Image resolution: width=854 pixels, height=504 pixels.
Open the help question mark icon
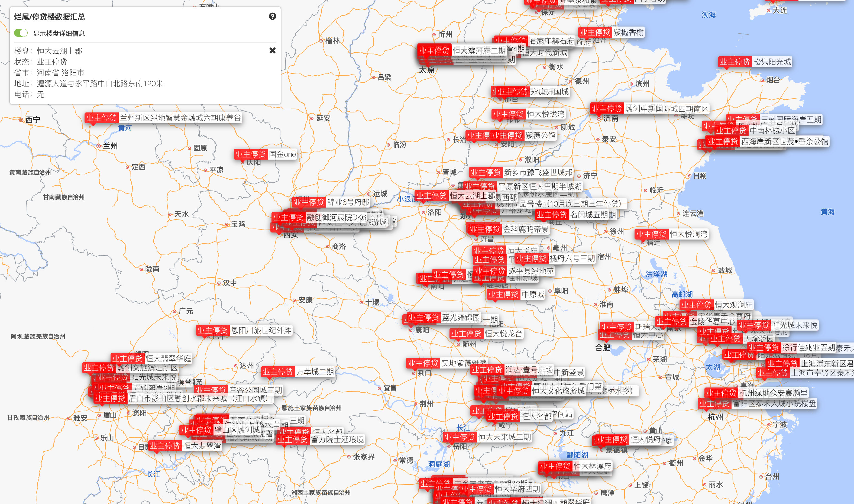tap(272, 16)
